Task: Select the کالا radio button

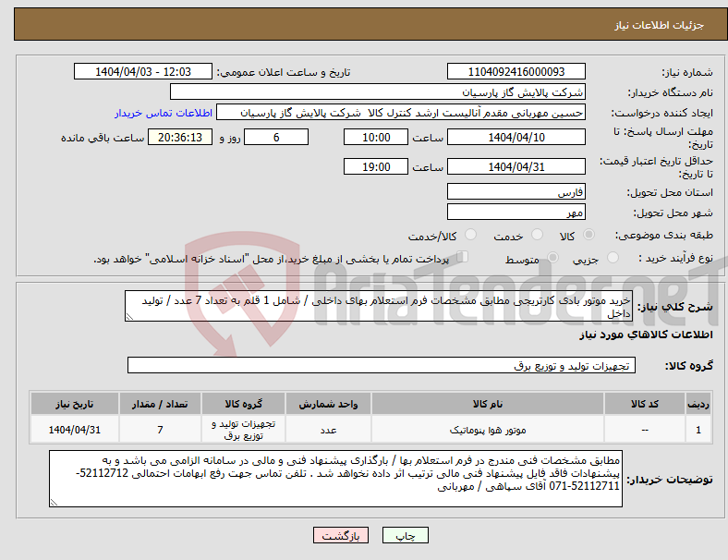Action: click(588, 235)
